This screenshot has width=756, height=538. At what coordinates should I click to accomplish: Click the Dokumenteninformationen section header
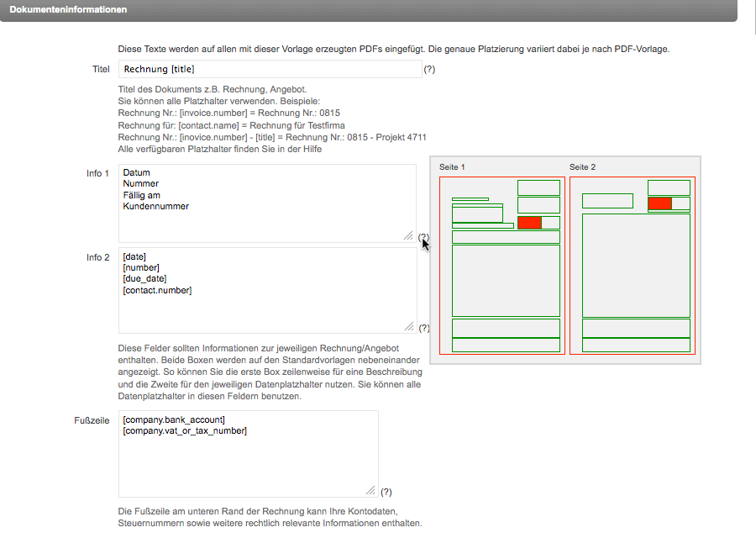(x=369, y=10)
